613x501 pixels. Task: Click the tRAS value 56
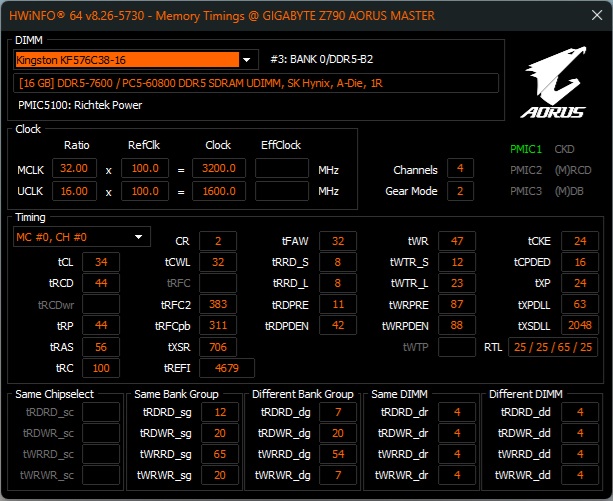click(101, 347)
